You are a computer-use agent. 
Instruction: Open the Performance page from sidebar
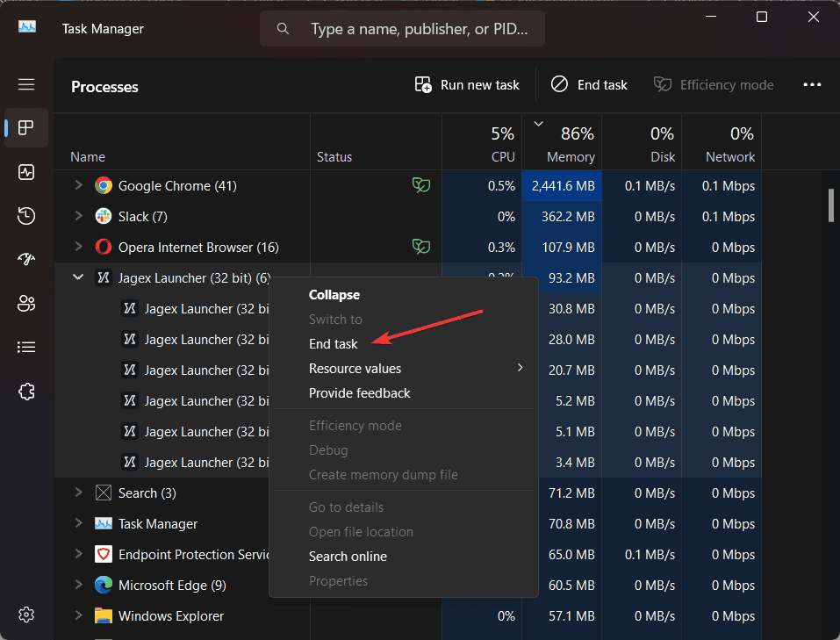click(26, 172)
